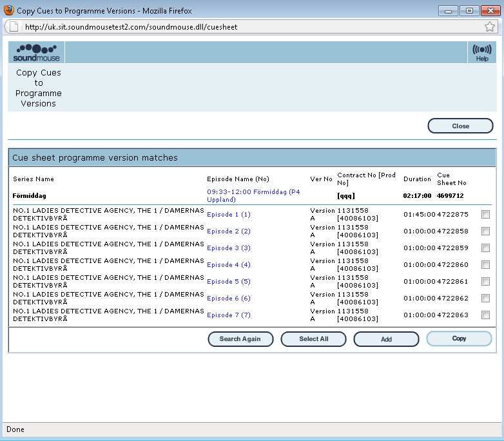Select cue sheet number 4722862

tap(452, 298)
